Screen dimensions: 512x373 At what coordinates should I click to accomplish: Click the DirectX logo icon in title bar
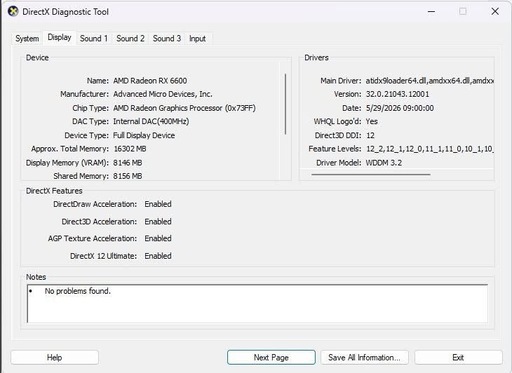(x=13, y=12)
